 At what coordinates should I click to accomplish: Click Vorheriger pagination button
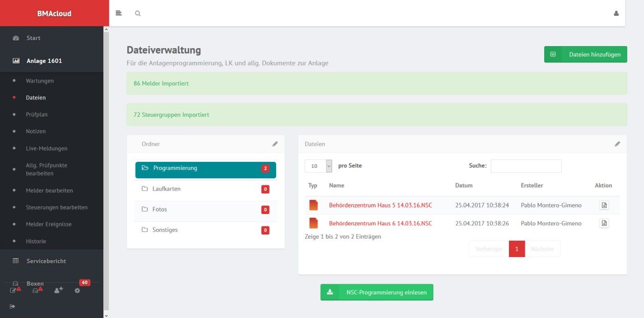[x=489, y=249]
